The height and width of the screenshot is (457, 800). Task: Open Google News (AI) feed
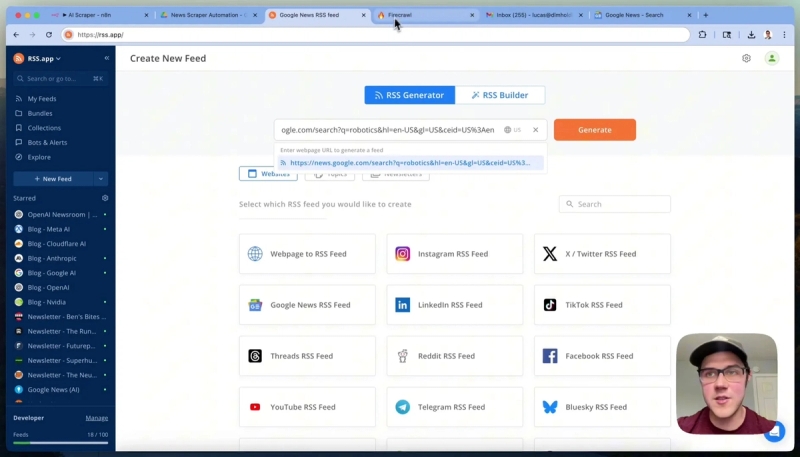60,390
